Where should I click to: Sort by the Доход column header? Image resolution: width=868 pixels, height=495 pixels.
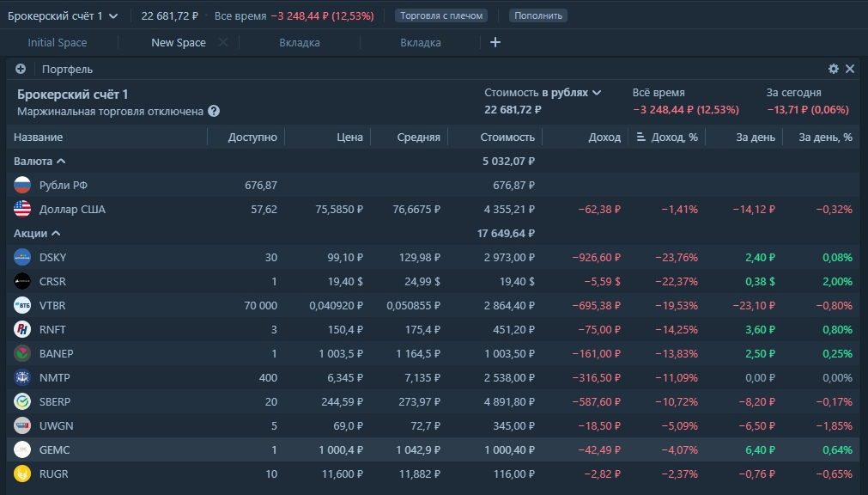[x=604, y=137]
